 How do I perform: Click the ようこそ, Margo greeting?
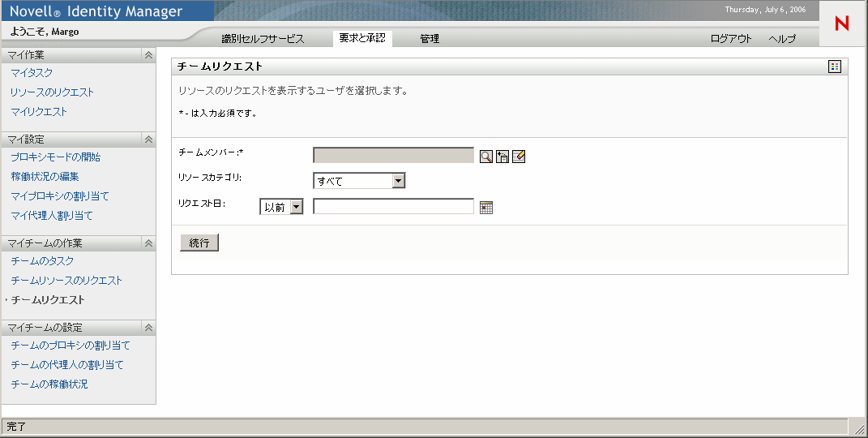click(x=45, y=32)
